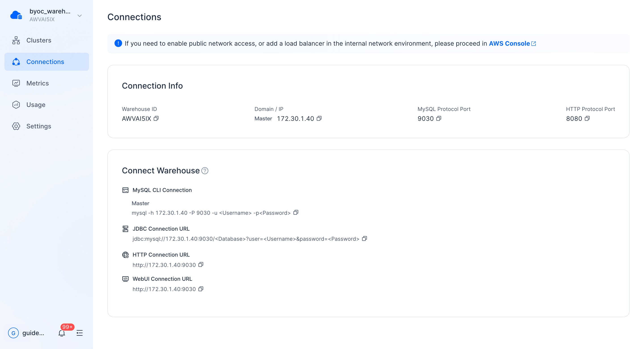Image resolution: width=644 pixels, height=349 pixels.
Task: Click the external link icon beside AWS Console
Action: 534,44
